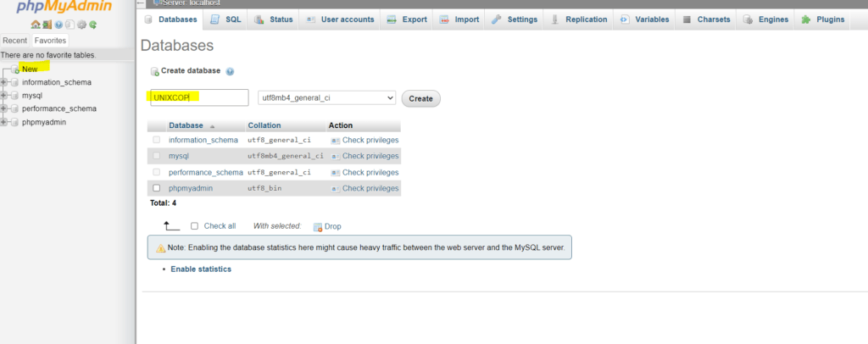Open the utf8mb4_general_ci collation dropdown
The height and width of the screenshot is (344, 868).
click(x=327, y=98)
